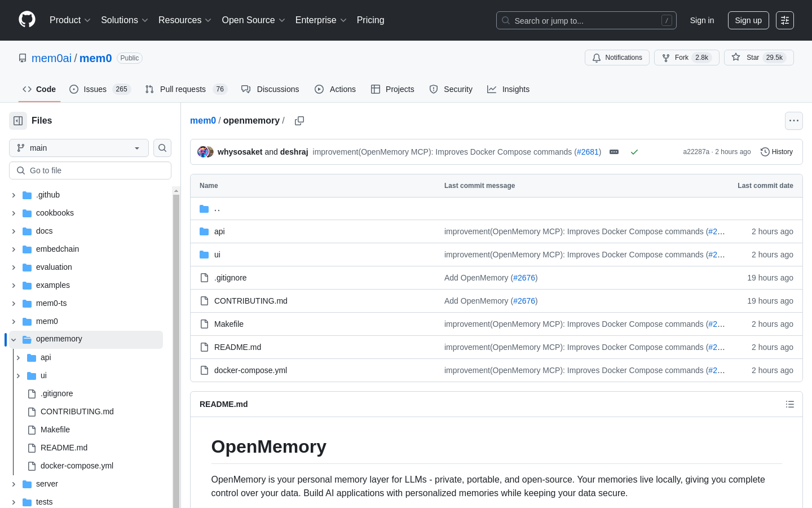The image size is (812, 508).
Task: Open CONTRIBUTING.md in file table
Action: point(251,301)
